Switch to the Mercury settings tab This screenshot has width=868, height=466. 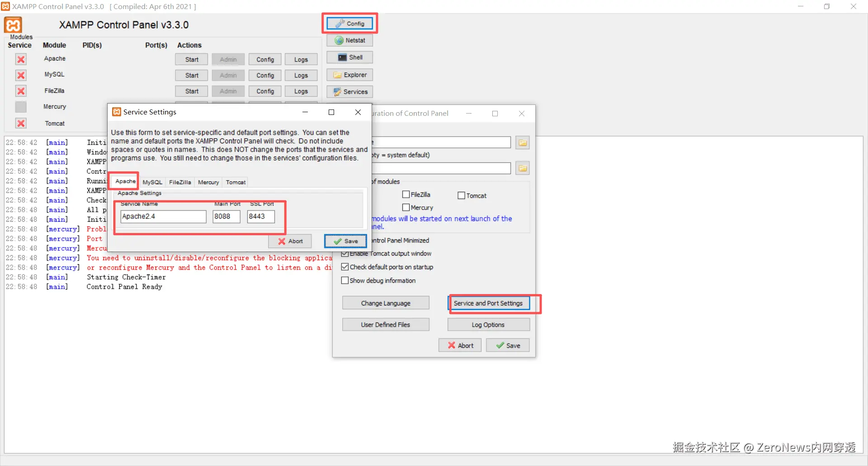(208, 182)
